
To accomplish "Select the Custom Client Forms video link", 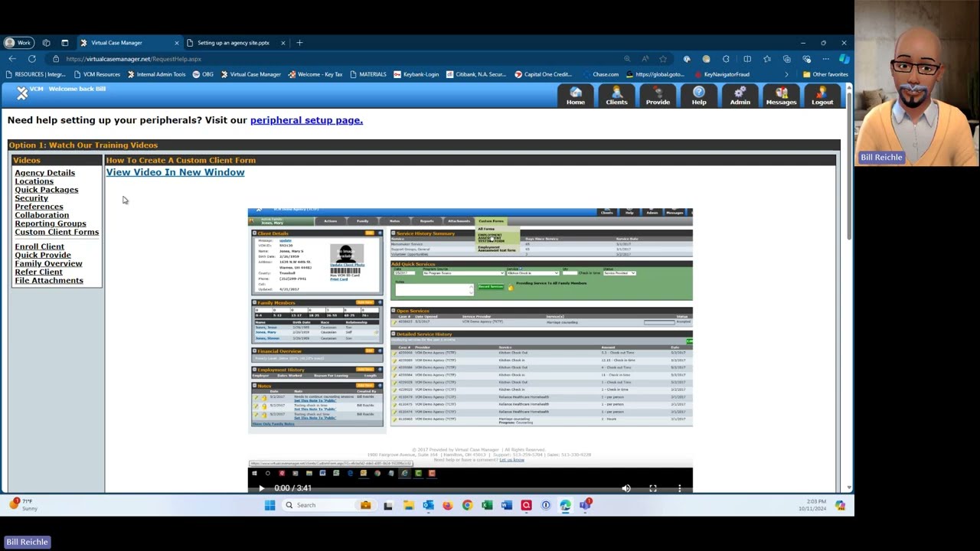I will click(x=57, y=232).
